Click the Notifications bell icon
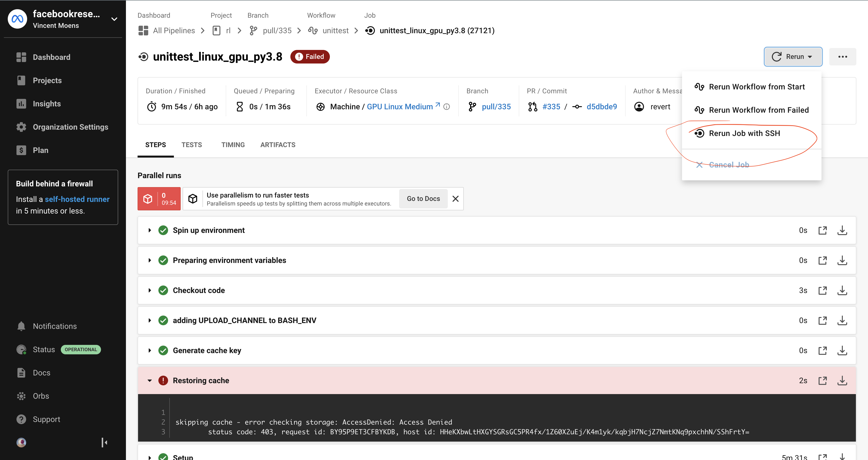This screenshot has height=460, width=868. point(21,326)
